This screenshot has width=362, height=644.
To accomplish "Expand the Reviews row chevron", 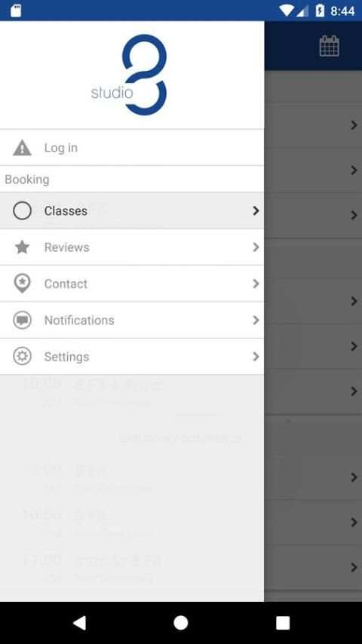I will point(256,247).
